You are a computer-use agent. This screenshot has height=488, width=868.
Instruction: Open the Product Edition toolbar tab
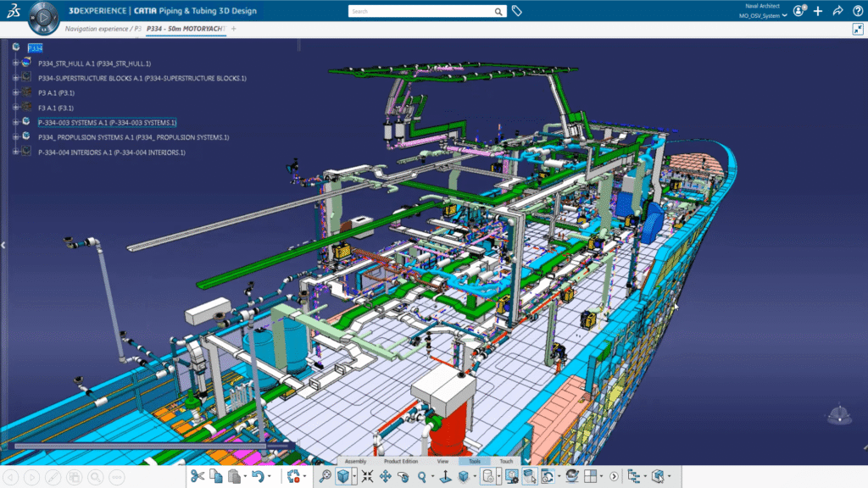click(x=400, y=462)
